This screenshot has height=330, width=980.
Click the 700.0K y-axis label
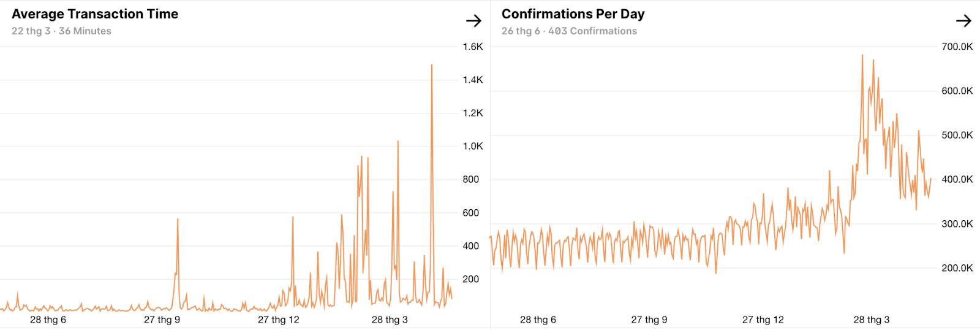[957, 47]
